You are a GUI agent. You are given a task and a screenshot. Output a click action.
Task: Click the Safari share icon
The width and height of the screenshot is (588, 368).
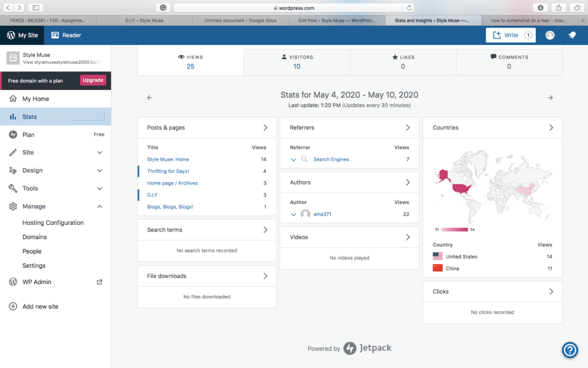tap(558, 7)
